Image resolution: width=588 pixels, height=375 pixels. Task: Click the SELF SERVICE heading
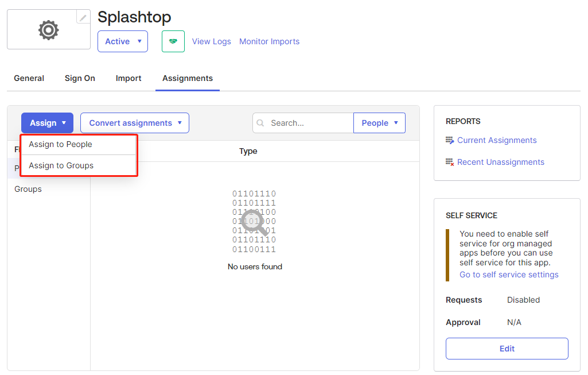[472, 215]
